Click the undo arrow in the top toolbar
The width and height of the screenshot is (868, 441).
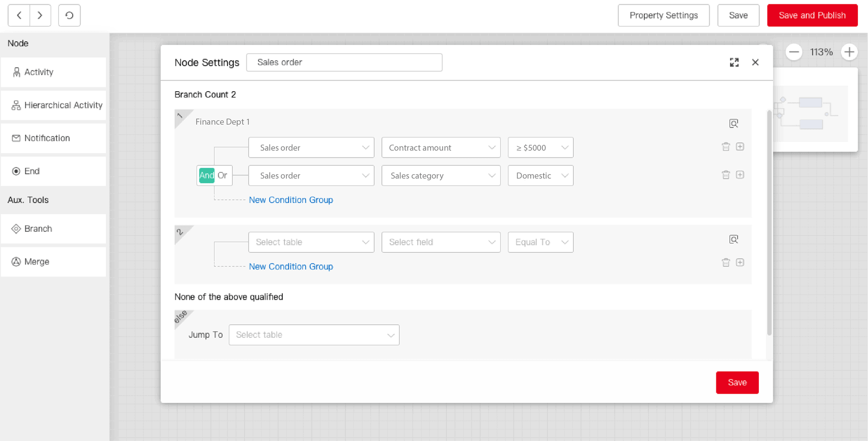(x=69, y=15)
